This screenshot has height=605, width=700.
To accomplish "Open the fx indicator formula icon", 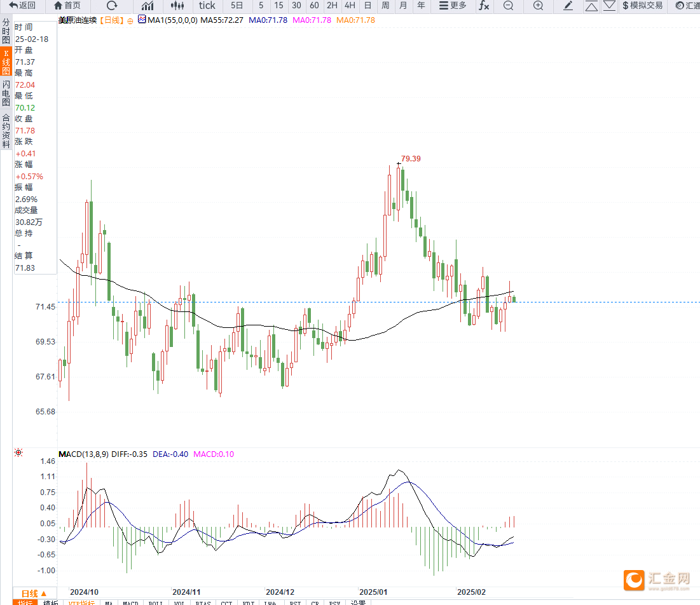I will pos(484,5).
